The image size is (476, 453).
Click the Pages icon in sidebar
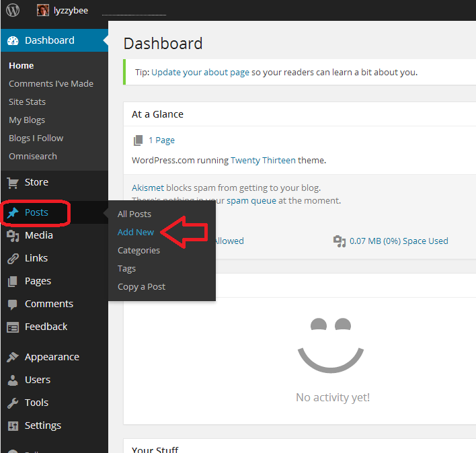(x=13, y=281)
